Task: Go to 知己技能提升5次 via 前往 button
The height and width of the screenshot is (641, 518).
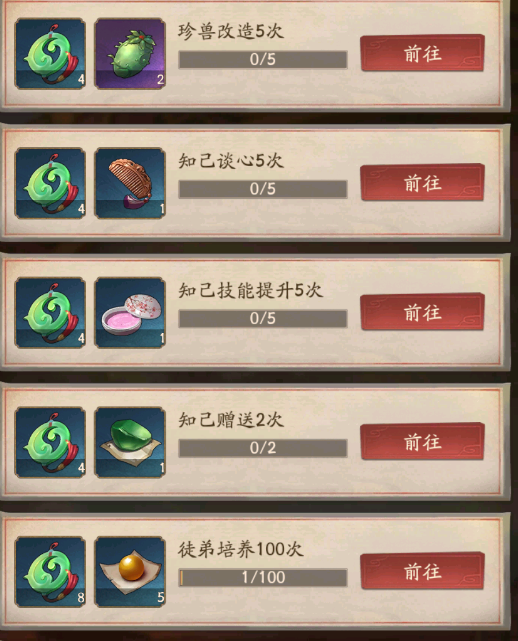Action: click(x=422, y=312)
